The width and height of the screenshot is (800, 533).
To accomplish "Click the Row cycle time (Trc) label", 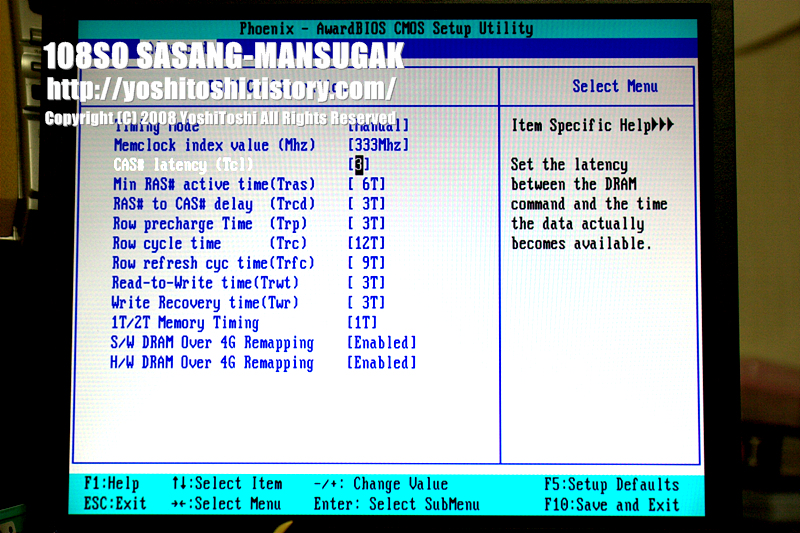I will click(x=210, y=243).
